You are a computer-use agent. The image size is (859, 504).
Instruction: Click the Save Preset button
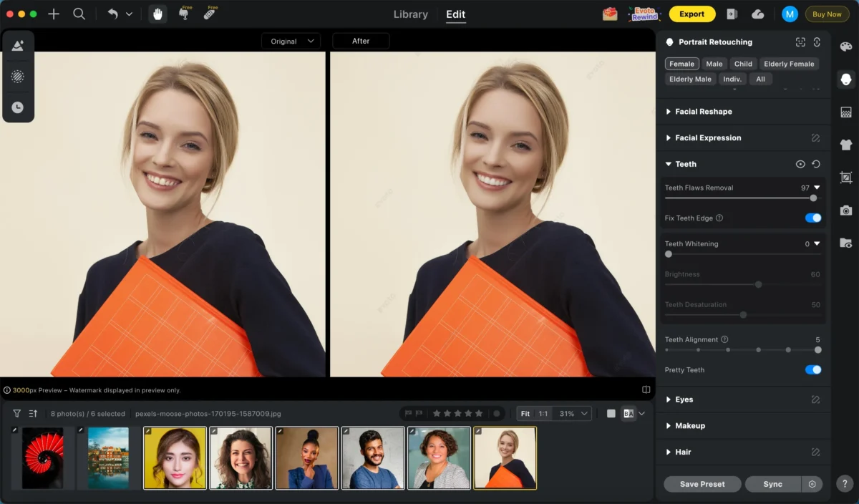[702, 484]
